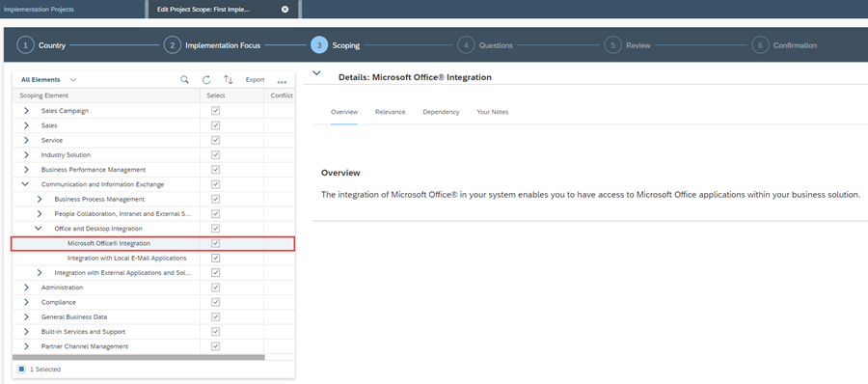
Task: Toggle the Industry Solution checkbox
Action: click(x=216, y=155)
